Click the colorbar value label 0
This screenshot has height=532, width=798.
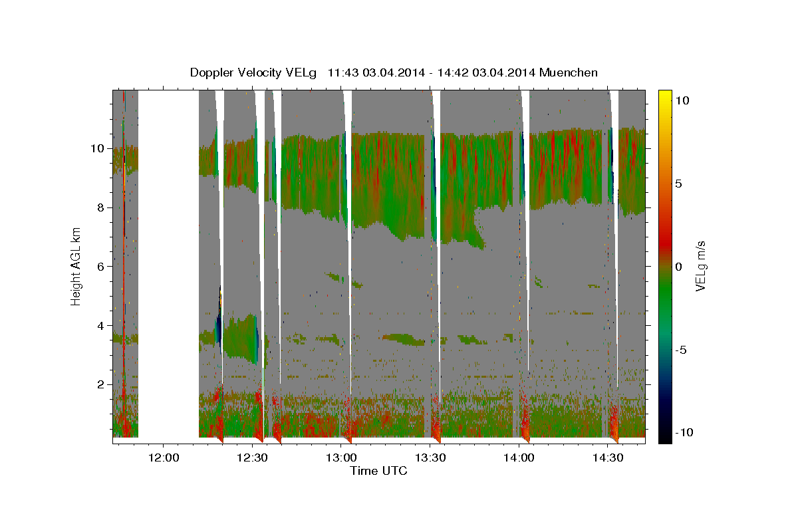click(x=680, y=266)
